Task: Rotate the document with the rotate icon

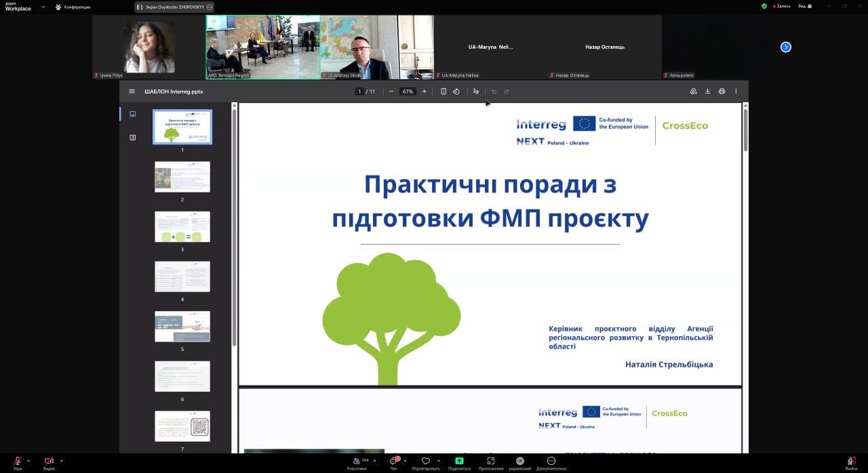Action: 456,91
